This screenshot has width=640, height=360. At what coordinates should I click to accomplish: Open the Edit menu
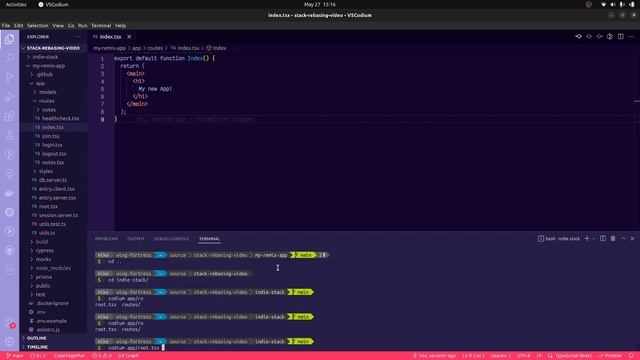coord(18,25)
